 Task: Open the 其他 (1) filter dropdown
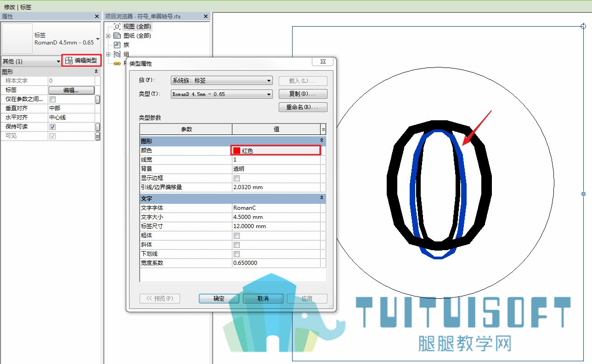tap(31, 61)
